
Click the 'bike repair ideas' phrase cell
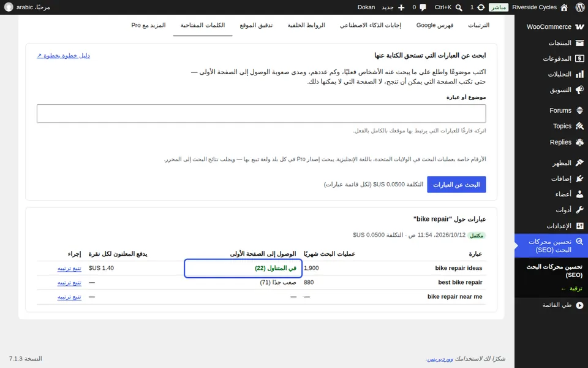click(458, 268)
